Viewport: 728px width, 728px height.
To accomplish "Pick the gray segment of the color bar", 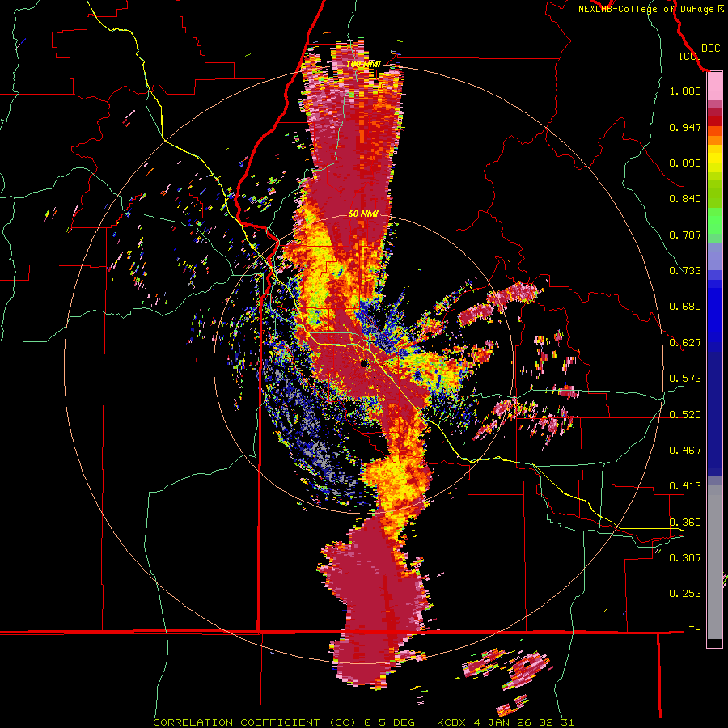I will [714, 562].
